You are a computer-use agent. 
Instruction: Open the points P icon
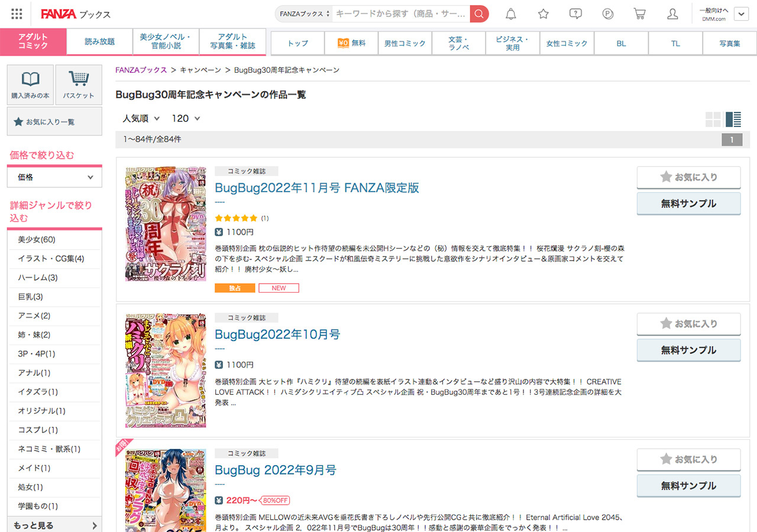tap(607, 14)
